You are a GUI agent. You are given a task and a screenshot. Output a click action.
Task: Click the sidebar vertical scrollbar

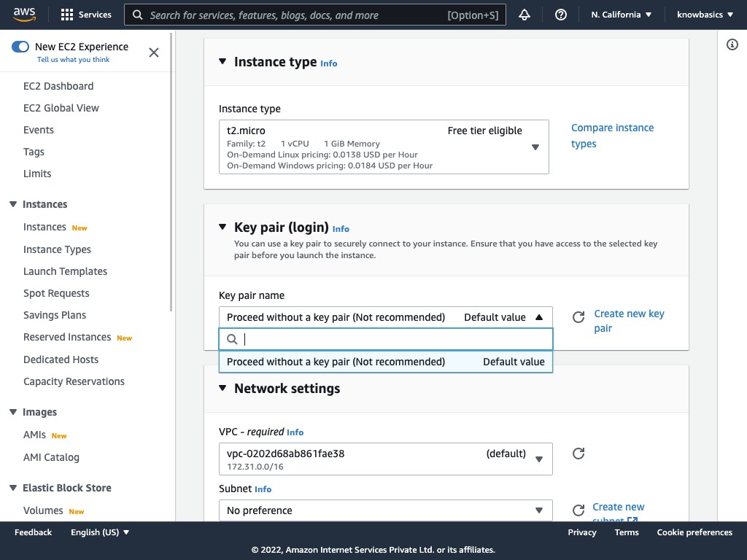pyautogui.click(x=171, y=171)
